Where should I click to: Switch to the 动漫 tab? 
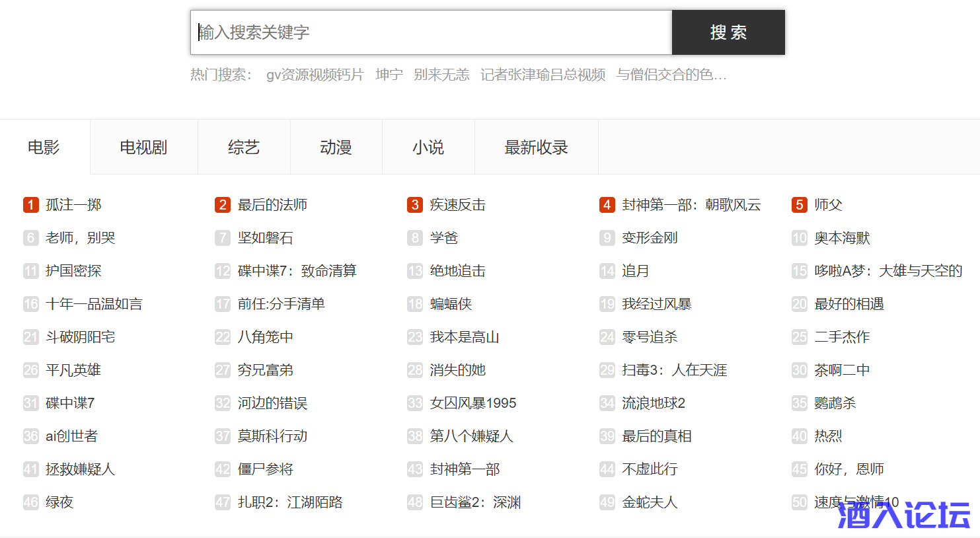pyautogui.click(x=336, y=147)
